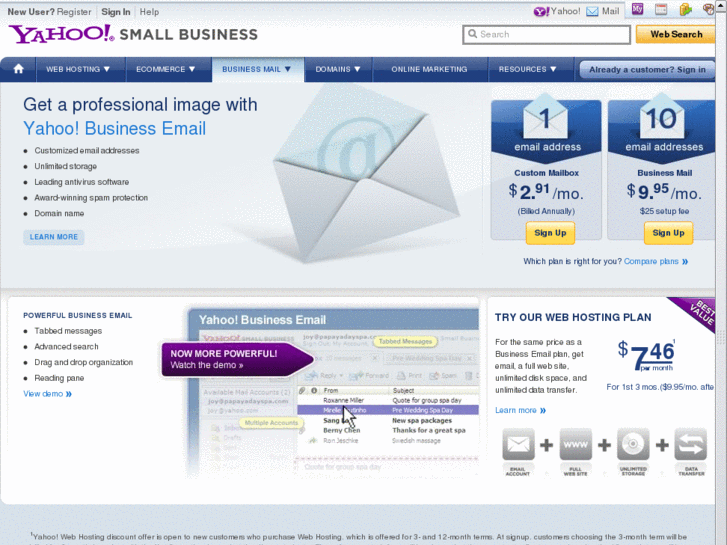Open the Mail envelope icon in top bar
The height and width of the screenshot is (545, 727).
click(592, 12)
